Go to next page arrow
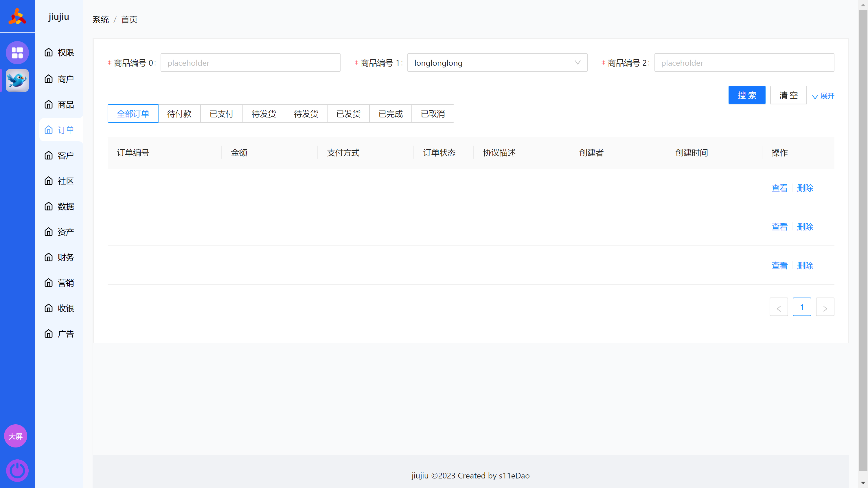Image resolution: width=868 pixels, height=488 pixels. 825,307
